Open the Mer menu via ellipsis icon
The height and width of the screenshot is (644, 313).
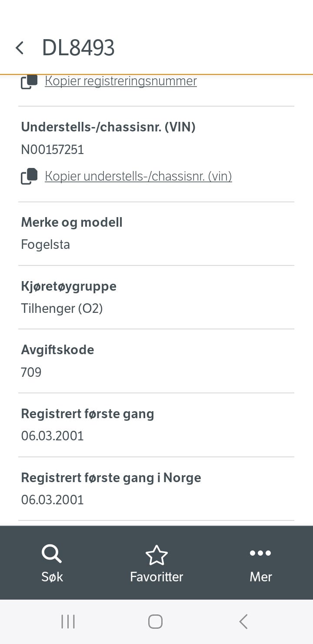(x=260, y=553)
